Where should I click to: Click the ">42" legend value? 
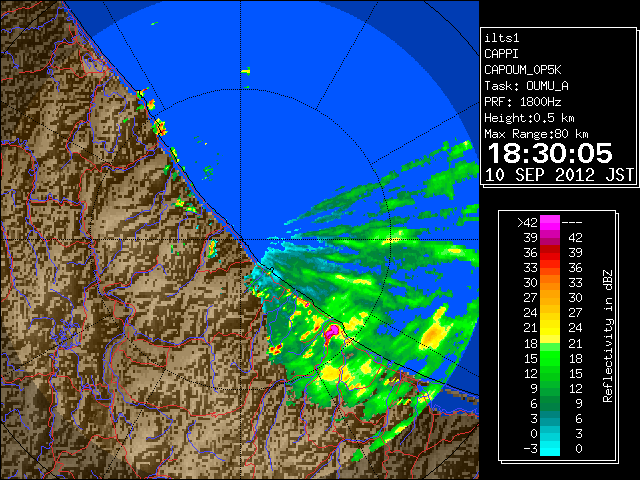pos(527,223)
